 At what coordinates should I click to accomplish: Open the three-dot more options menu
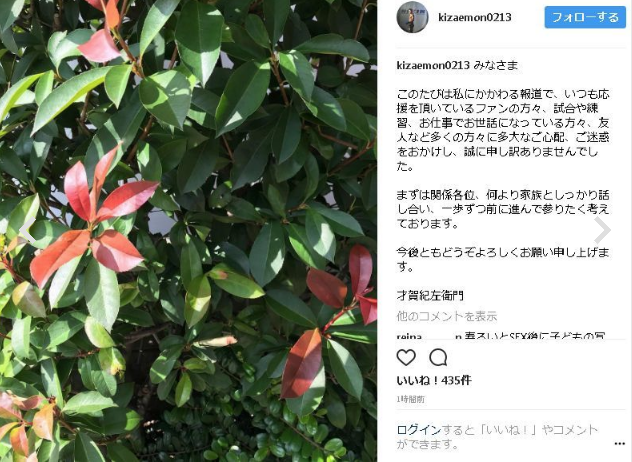620,443
